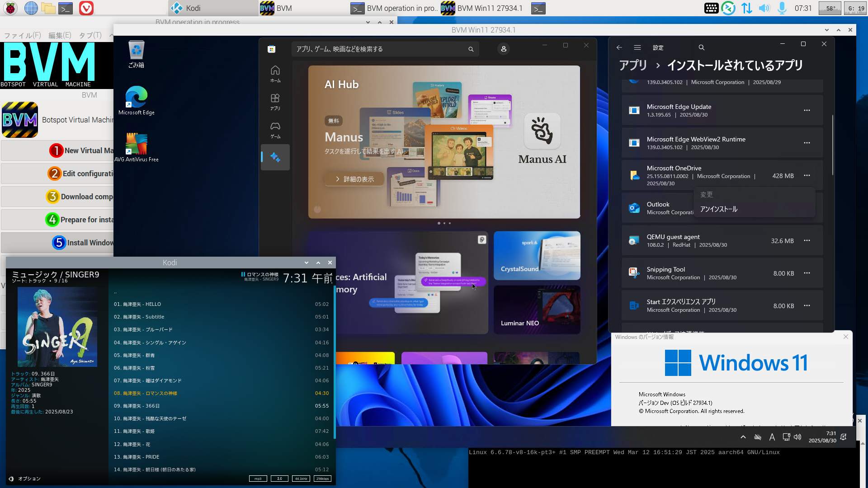Click the IME 'A' indicator in Windows taskbar
The width and height of the screenshot is (868, 488).
[772, 437]
